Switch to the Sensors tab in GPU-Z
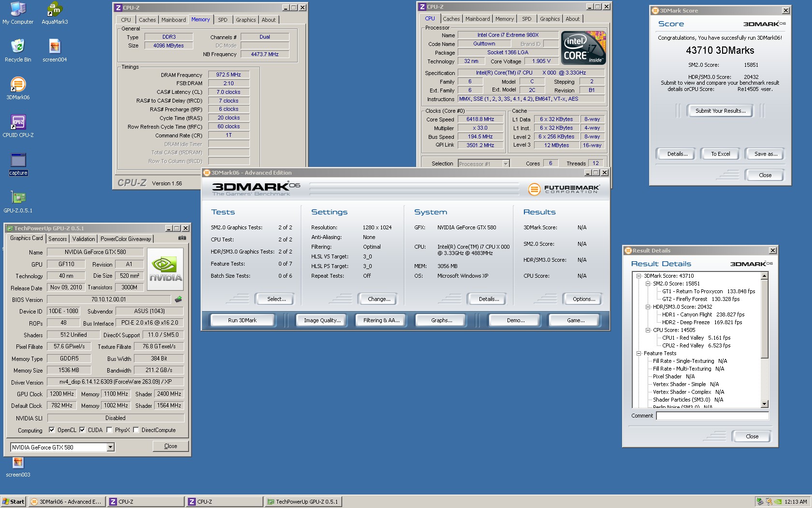Image resolution: width=812 pixels, height=508 pixels. [x=58, y=239]
